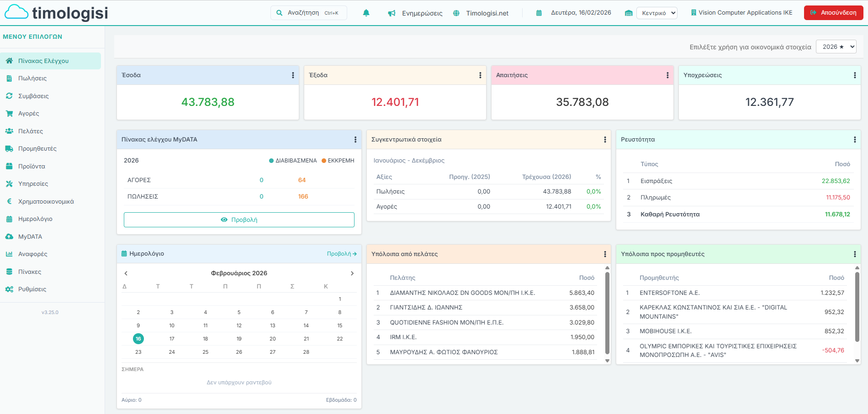This screenshot has height=414, width=868.
Task: Click the Timologisi.net globe icon
Action: pos(456,13)
